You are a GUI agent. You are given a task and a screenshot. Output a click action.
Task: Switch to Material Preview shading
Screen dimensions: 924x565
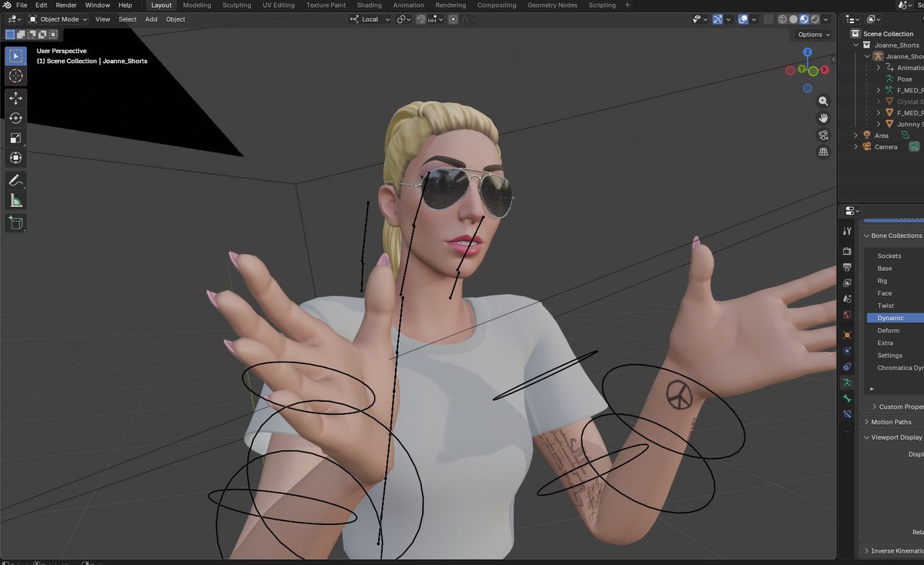pos(805,19)
